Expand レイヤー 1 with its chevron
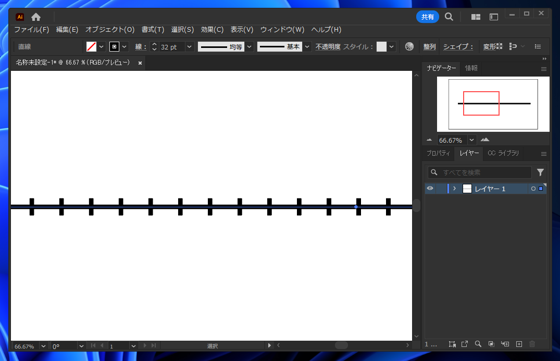This screenshot has height=361, width=560. point(454,189)
